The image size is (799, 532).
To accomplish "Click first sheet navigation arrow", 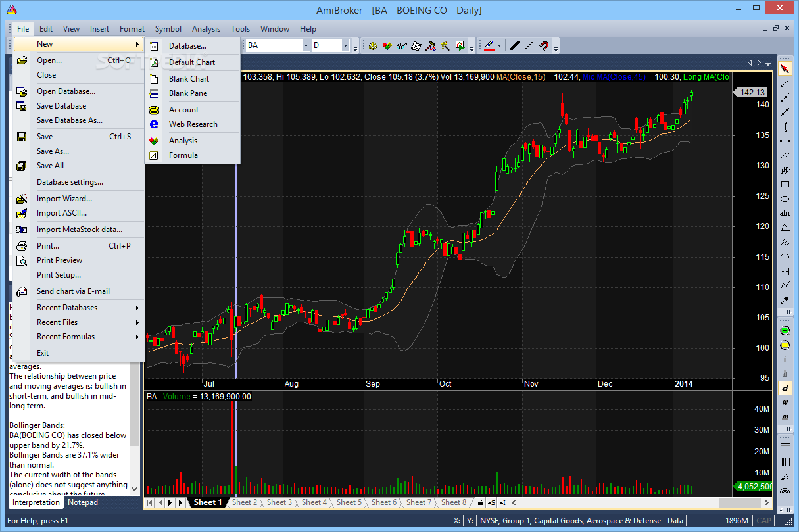I will point(149,502).
